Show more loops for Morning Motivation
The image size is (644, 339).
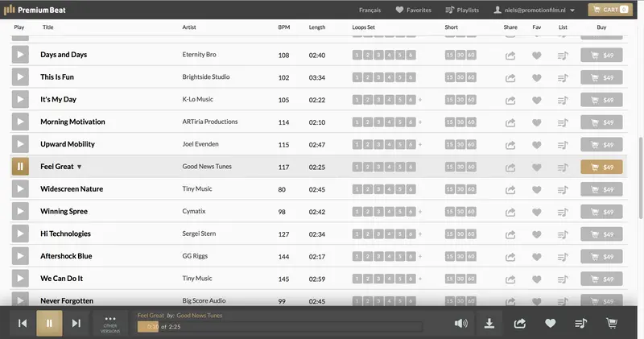(x=420, y=122)
